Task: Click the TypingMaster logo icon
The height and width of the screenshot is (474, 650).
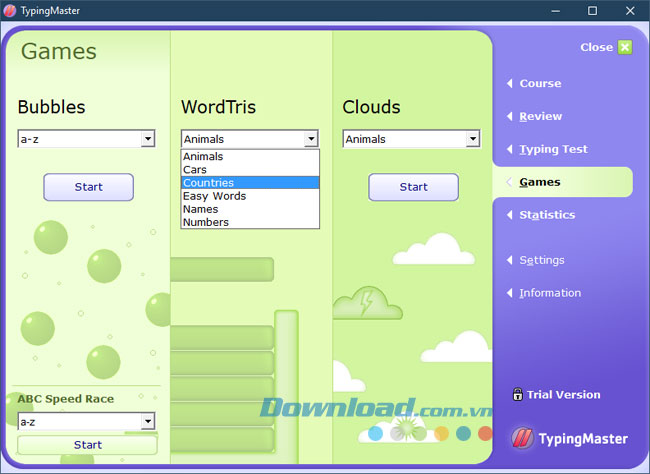Action: pyautogui.click(x=521, y=438)
